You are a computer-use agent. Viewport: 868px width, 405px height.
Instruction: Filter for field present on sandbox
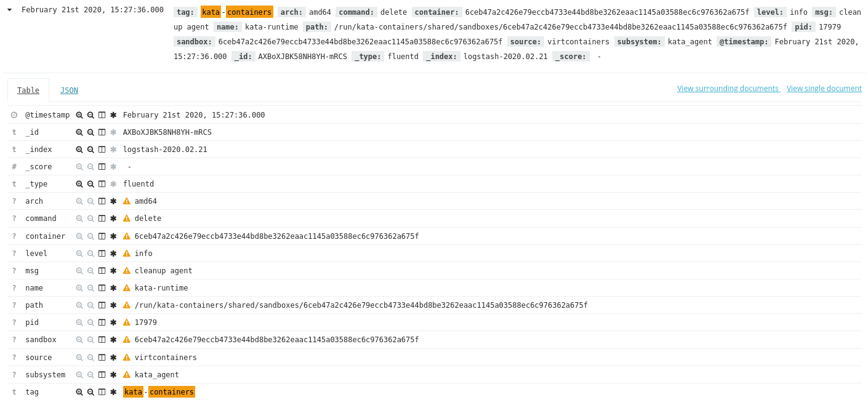point(113,340)
